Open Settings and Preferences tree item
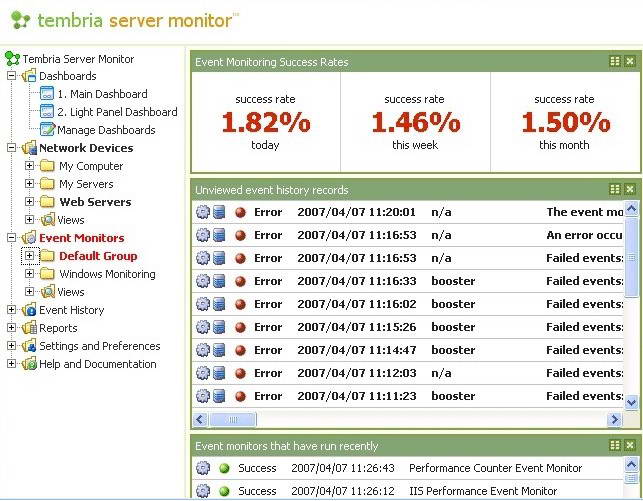 100,346
